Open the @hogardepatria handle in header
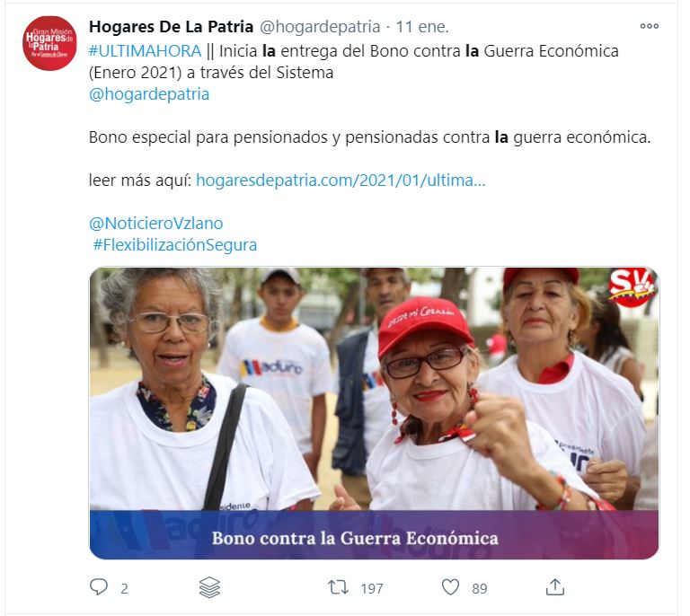 320,27
